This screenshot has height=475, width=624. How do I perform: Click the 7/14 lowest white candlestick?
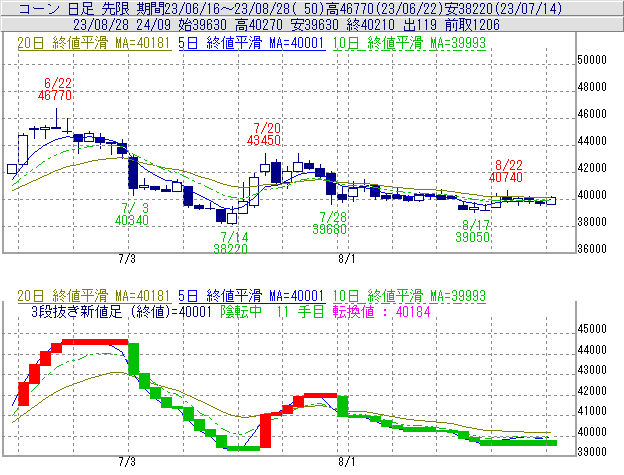[x=232, y=216]
